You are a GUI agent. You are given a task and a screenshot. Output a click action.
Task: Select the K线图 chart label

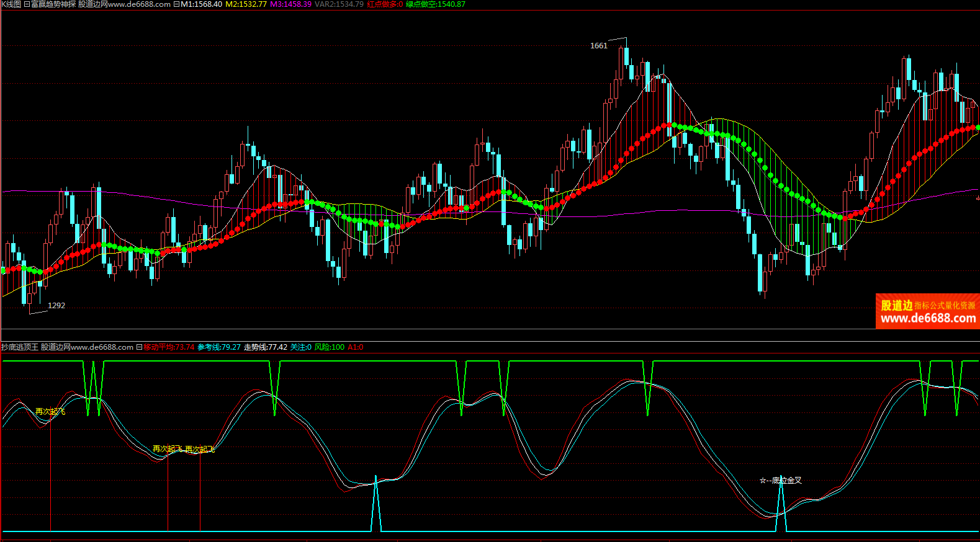pos(11,4)
